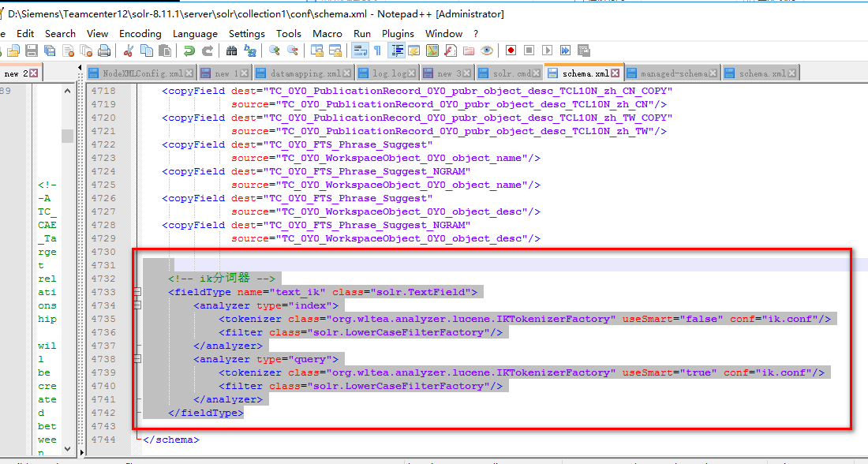868x464 pixels.
Task: Switch to the solr.cmd tab
Action: tap(509, 73)
